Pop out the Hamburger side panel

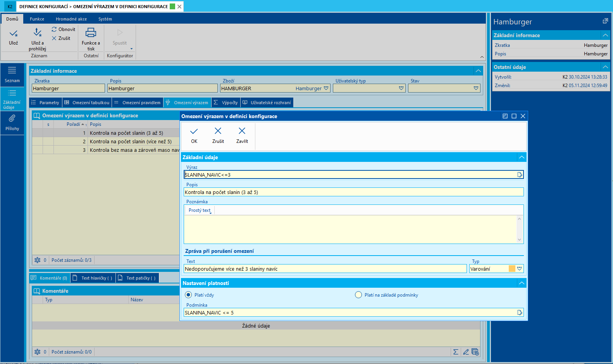click(605, 21)
